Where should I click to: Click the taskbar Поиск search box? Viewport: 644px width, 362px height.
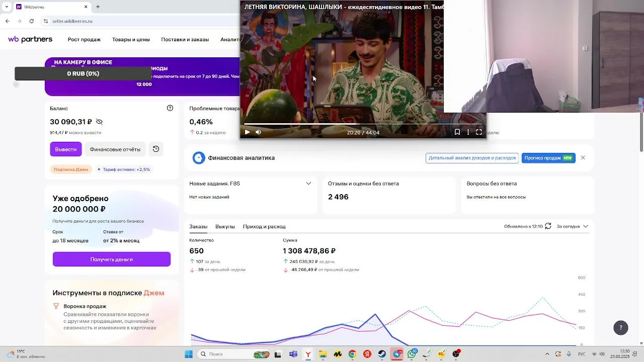(x=234, y=354)
